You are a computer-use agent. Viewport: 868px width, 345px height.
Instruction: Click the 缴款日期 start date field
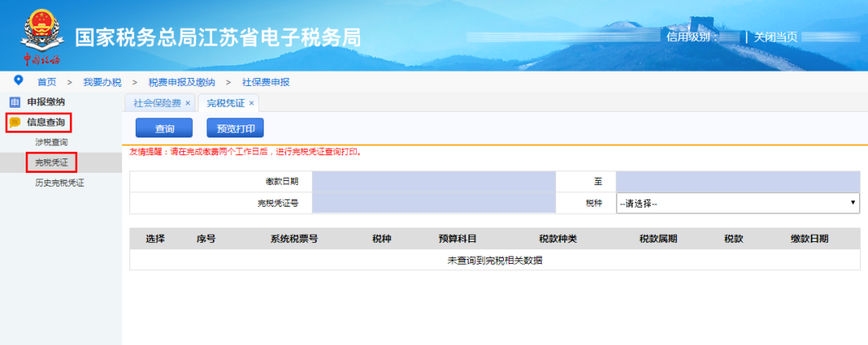coord(433,182)
